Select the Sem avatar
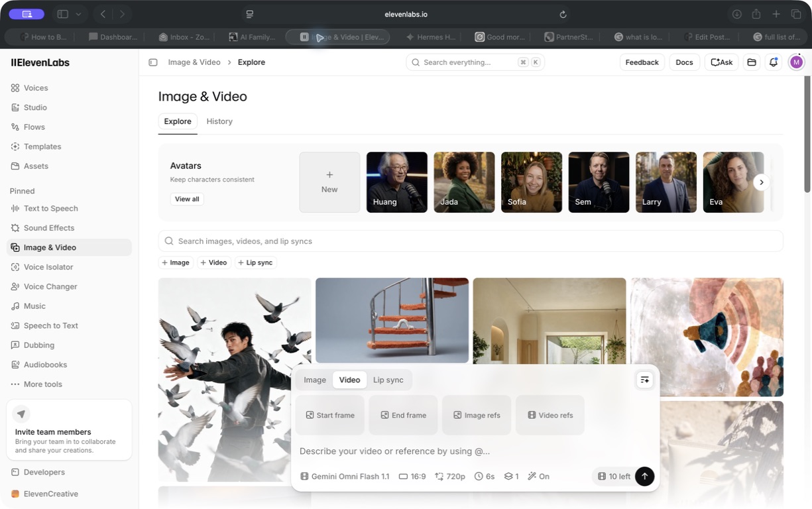 [599, 182]
